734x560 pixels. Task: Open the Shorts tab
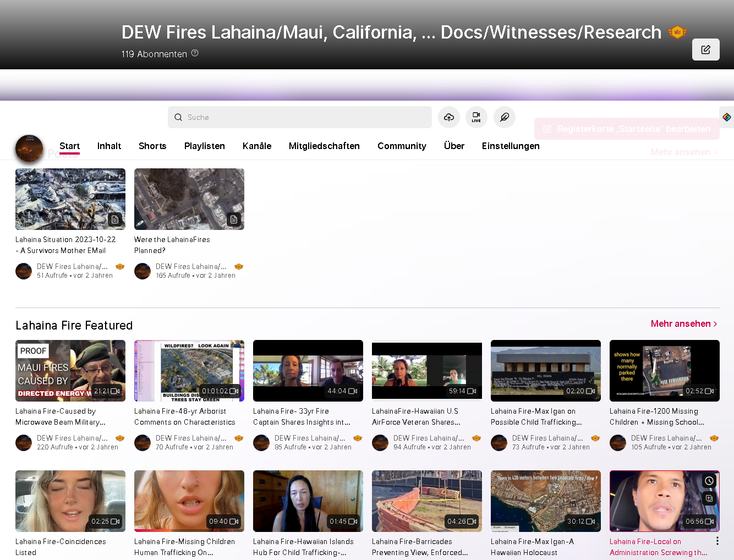(x=152, y=146)
